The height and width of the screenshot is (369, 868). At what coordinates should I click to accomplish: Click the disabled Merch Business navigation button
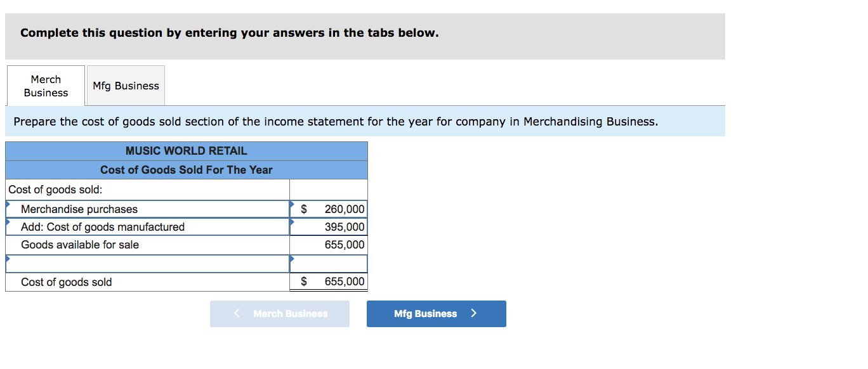click(x=279, y=313)
